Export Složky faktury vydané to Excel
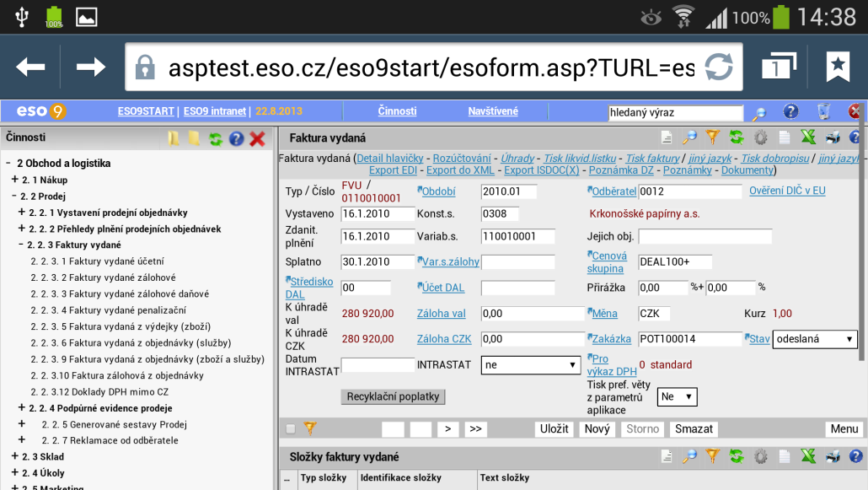Image resolution: width=868 pixels, height=490 pixels. pos(808,456)
